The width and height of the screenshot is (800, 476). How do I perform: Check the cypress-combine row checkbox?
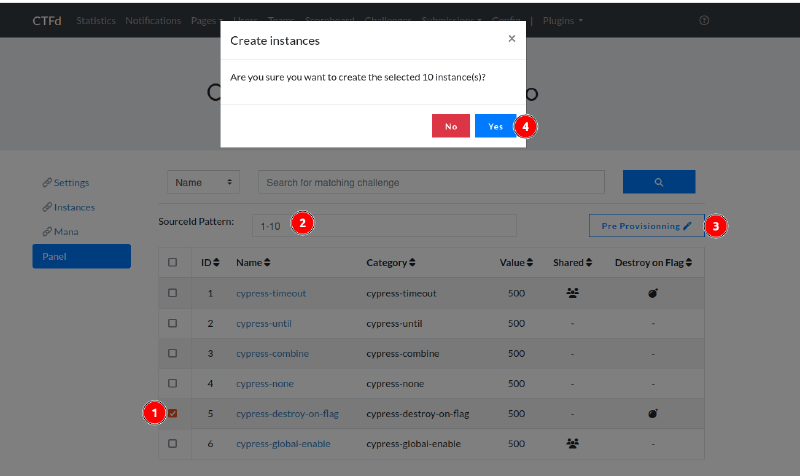pos(172,353)
